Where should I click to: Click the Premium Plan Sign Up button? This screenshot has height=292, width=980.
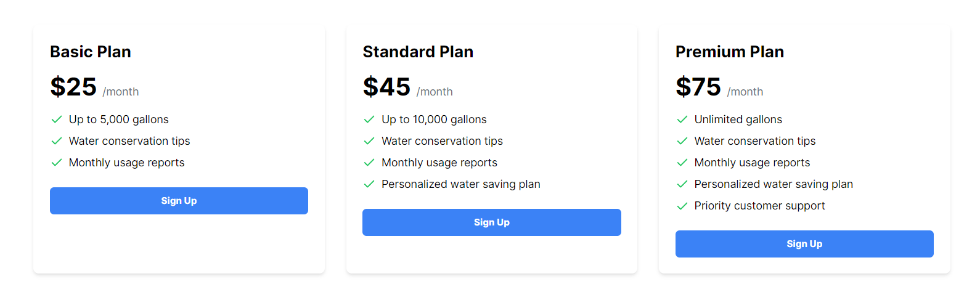[804, 244]
